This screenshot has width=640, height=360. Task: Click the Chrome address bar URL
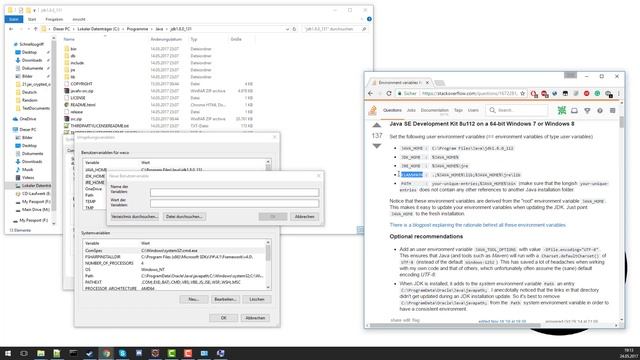point(469,93)
